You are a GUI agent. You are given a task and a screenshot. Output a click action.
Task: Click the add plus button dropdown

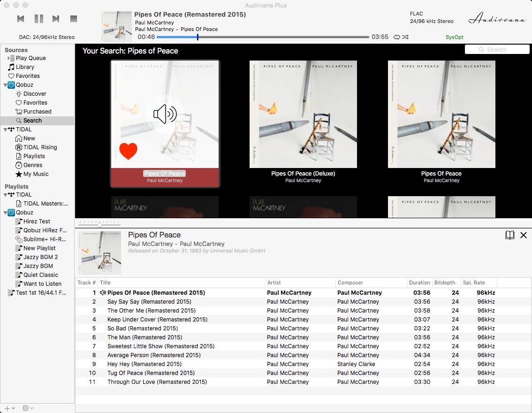click(9, 408)
